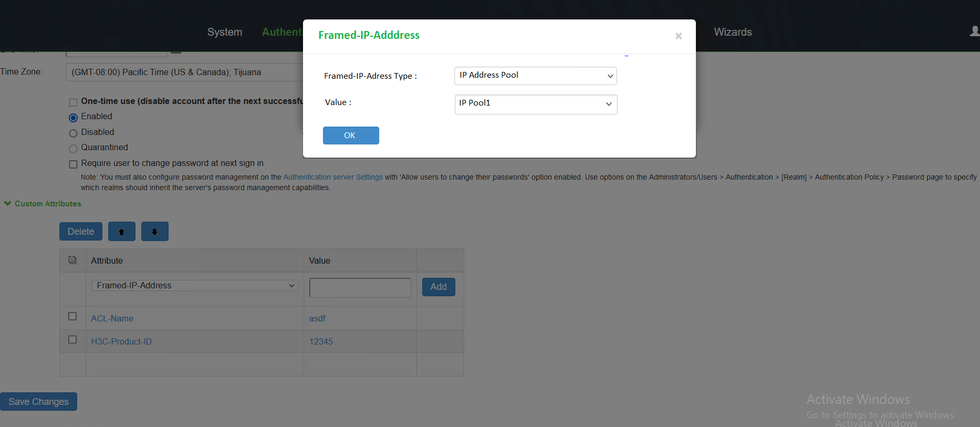Open the Authentication server Settings link
The height and width of the screenshot is (427, 980).
332,177
